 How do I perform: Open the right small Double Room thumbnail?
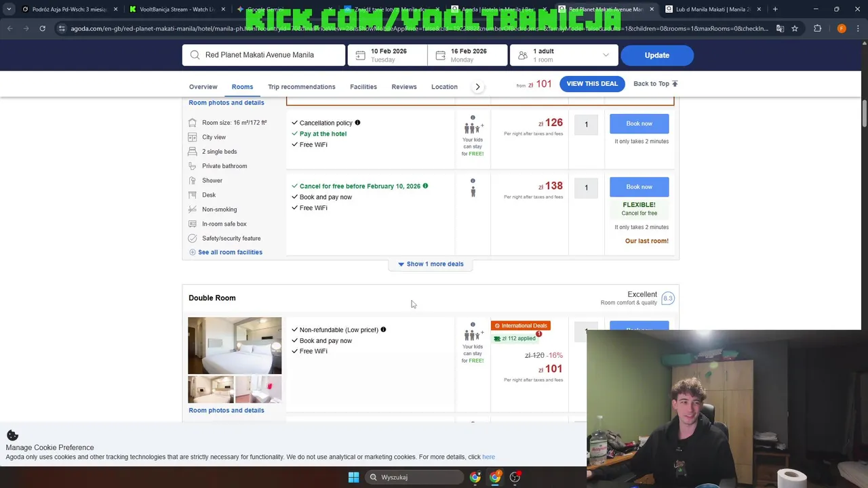pyautogui.click(x=258, y=390)
